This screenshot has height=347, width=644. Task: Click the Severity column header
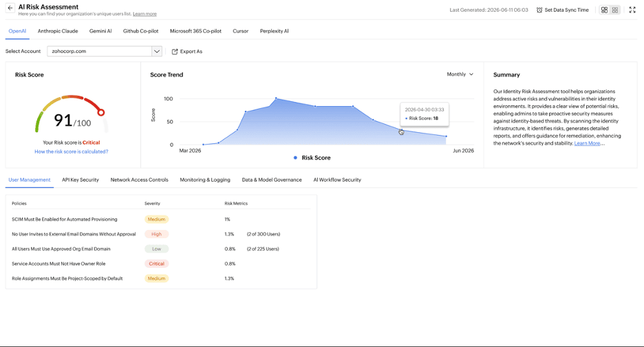[x=152, y=204]
